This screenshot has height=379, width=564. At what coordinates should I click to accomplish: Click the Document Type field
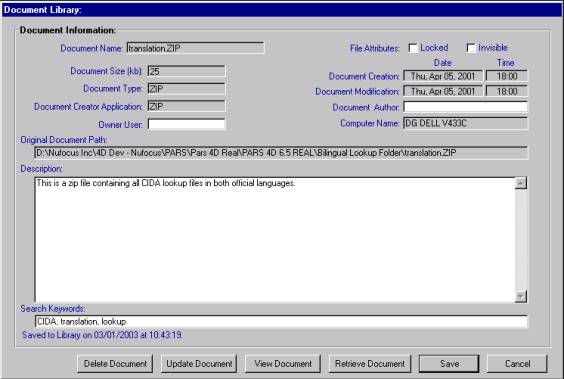click(186, 88)
